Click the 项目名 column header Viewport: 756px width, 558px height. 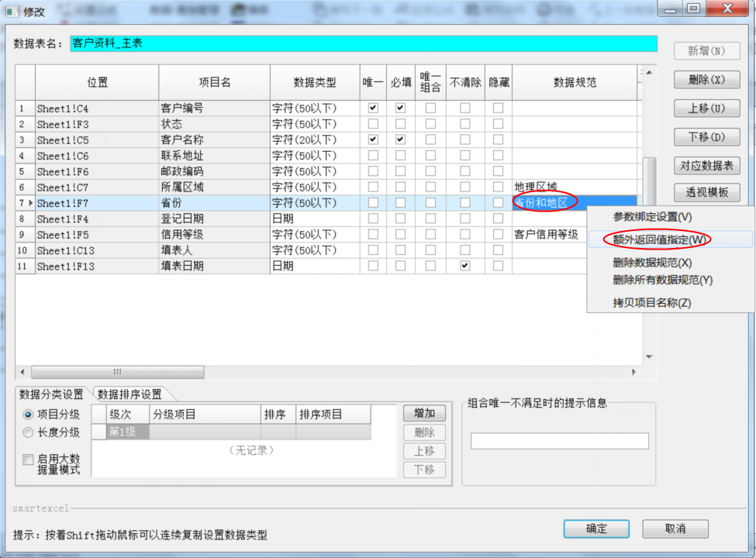[x=214, y=82]
